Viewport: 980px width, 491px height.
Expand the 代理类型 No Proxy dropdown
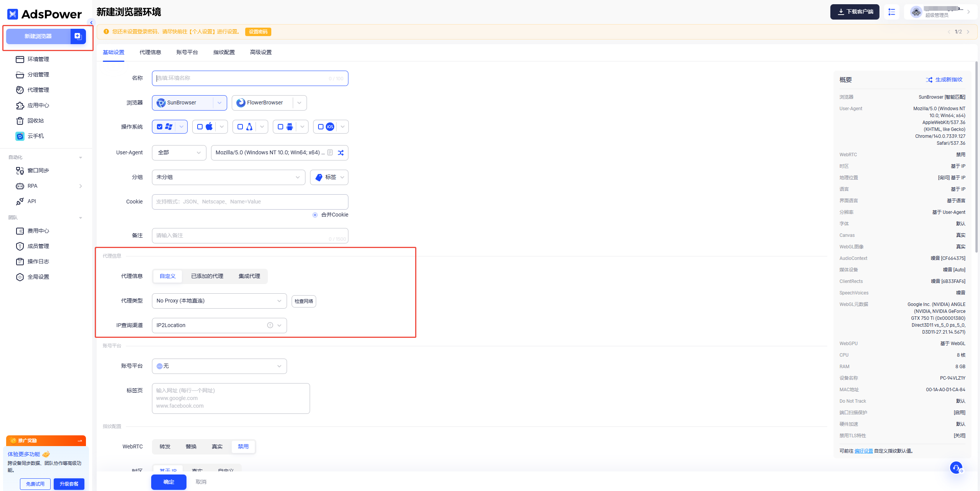[x=219, y=301]
